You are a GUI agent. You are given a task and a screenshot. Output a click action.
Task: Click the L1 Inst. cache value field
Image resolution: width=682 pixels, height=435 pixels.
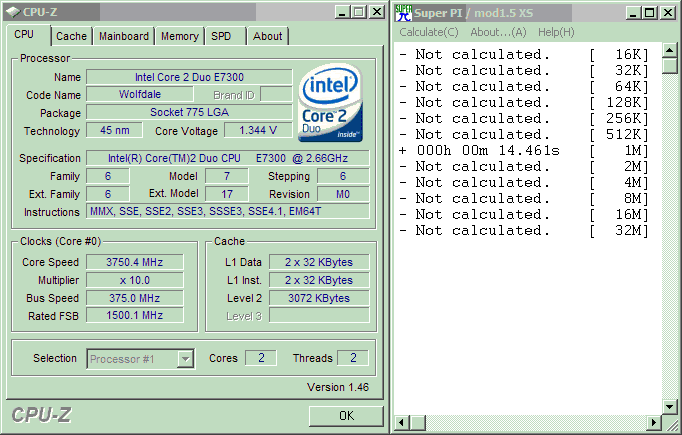tap(319, 280)
